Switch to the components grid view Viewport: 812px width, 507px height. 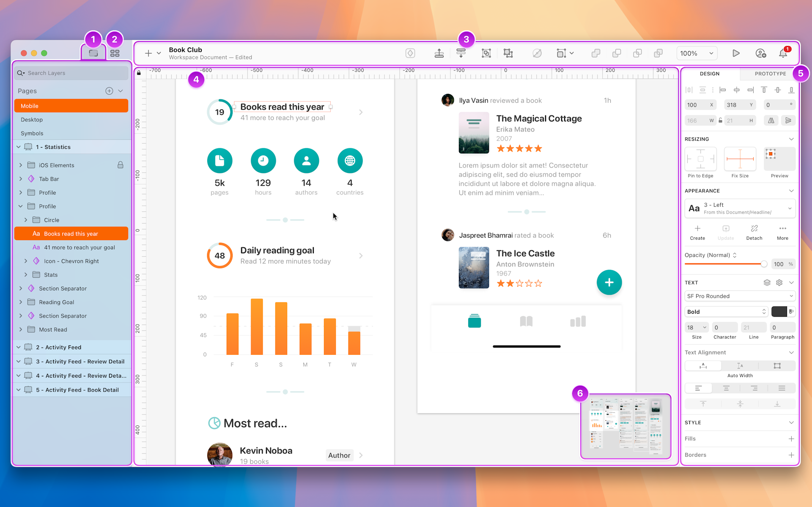coord(115,53)
